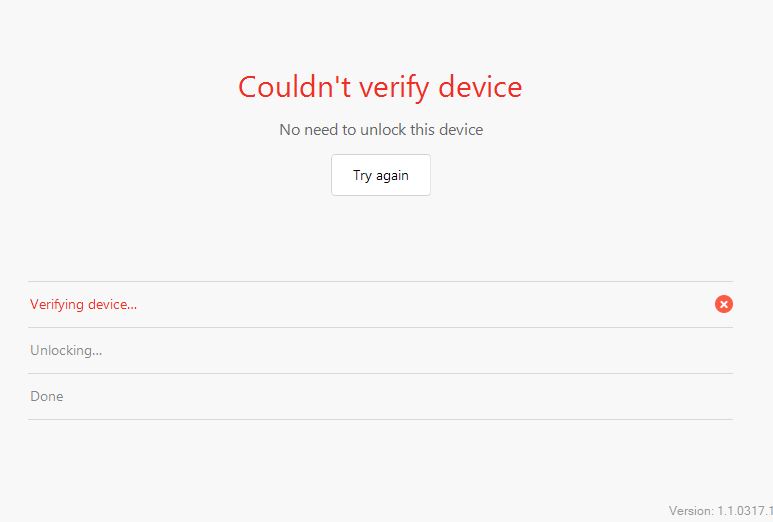Click the version number text
The width and height of the screenshot is (773, 522).
click(720, 510)
